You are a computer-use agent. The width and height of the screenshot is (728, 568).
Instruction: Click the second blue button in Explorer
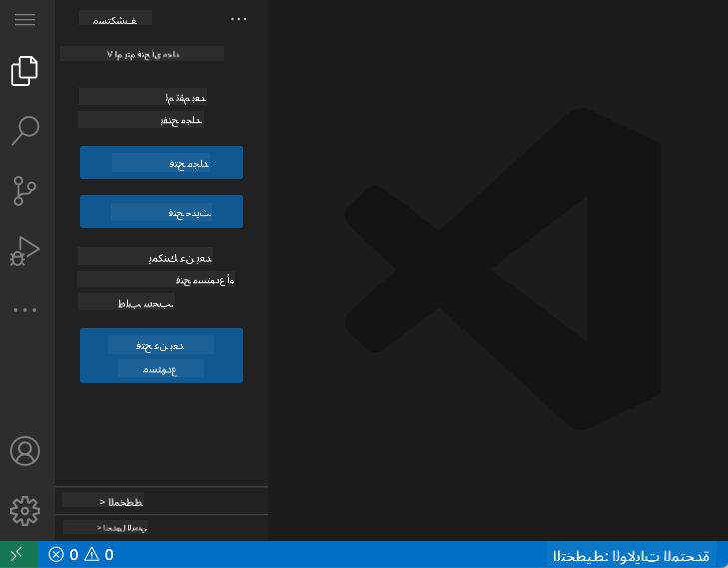pos(161,212)
